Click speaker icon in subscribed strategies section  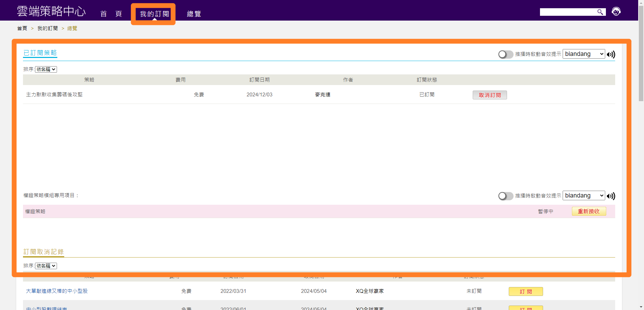point(611,55)
